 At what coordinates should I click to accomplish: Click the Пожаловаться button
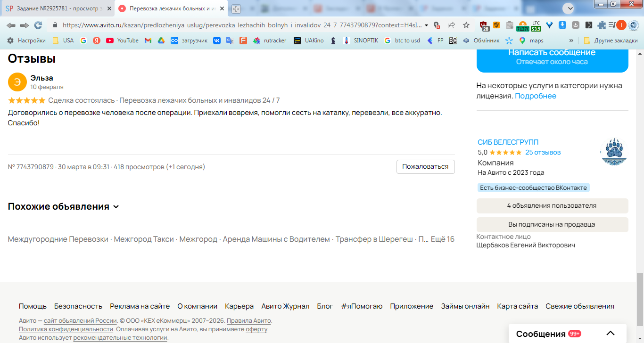click(426, 166)
